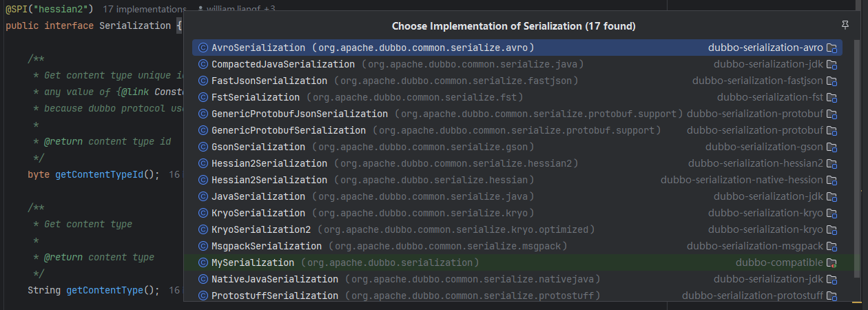The width and height of the screenshot is (868, 310).
Task: Click dubbo-serialization-native-hession module icon
Action: coord(832,180)
